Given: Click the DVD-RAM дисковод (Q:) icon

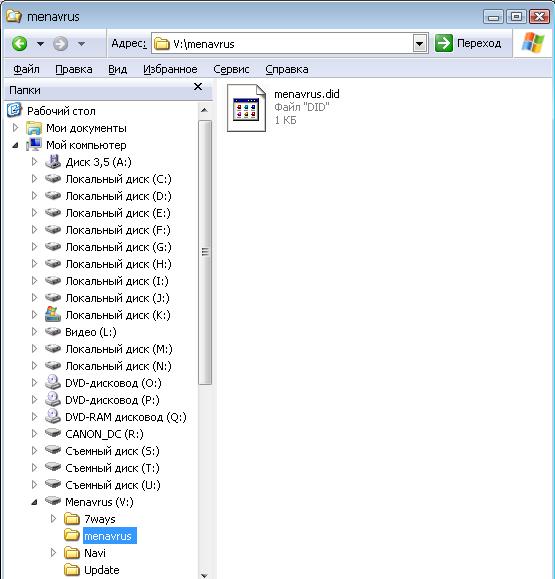Looking at the screenshot, I should click(x=53, y=416).
